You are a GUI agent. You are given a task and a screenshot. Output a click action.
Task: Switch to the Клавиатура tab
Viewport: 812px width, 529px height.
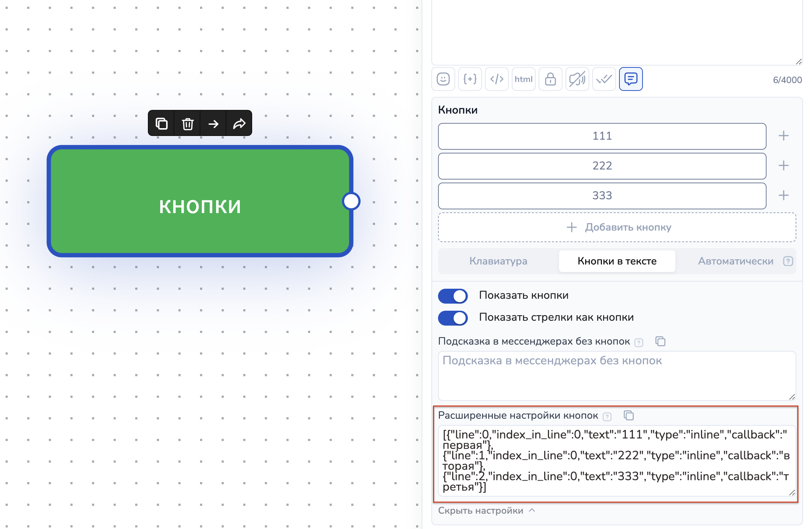point(498,261)
